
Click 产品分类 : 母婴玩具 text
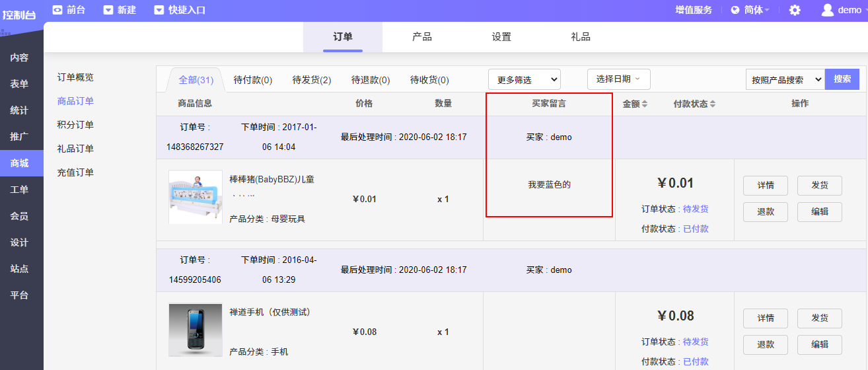tap(268, 219)
